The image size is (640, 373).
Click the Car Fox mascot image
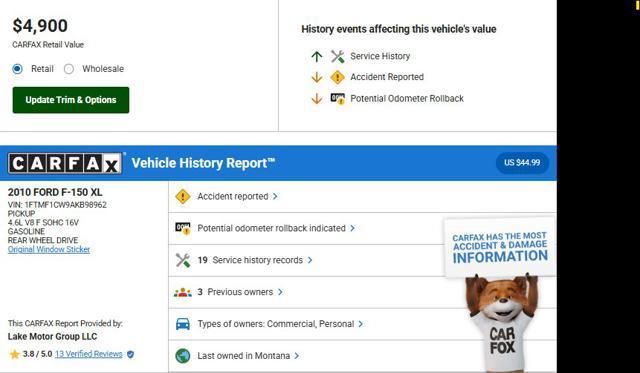coord(502,322)
